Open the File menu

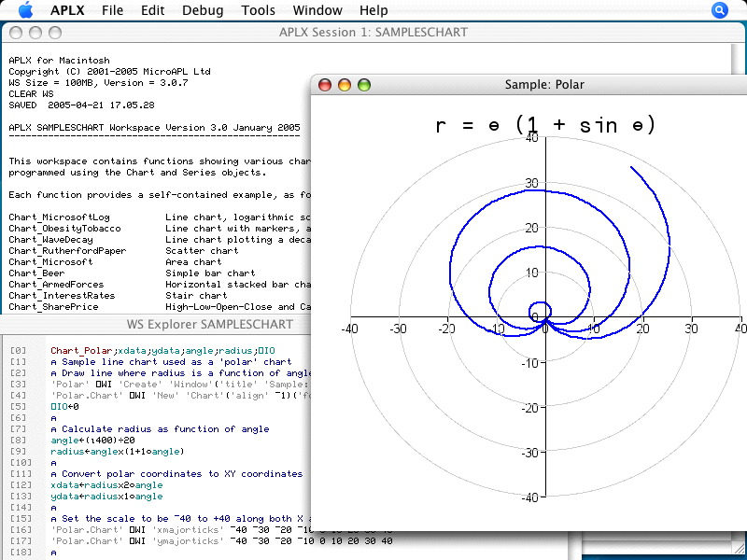112,10
